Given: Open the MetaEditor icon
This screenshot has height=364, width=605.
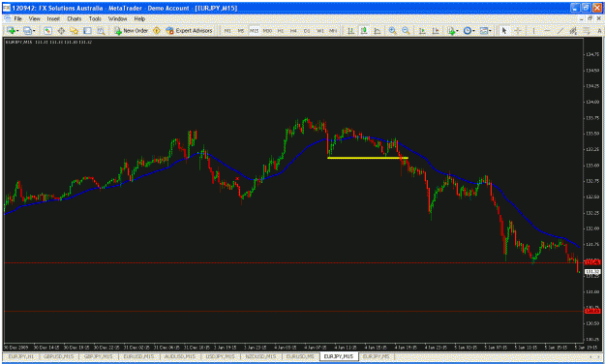Looking at the screenshot, I should 156,31.
